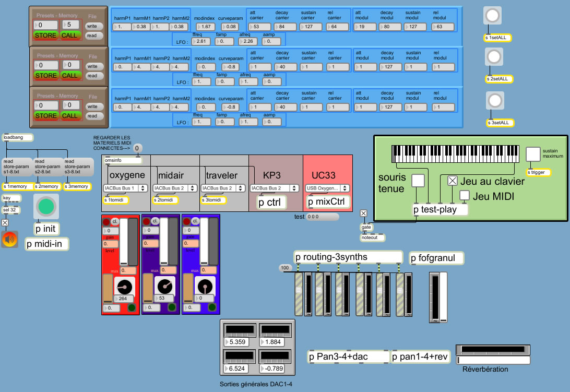Open the UC33 USB Oxygen dropdown
The image size is (570, 392).
[x=327, y=188]
